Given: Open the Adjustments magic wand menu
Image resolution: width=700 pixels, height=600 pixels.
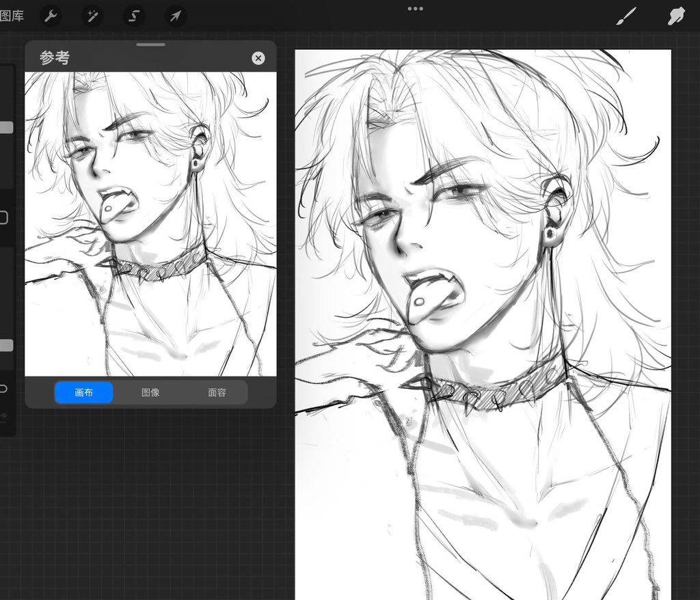Looking at the screenshot, I should [x=92, y=16].
